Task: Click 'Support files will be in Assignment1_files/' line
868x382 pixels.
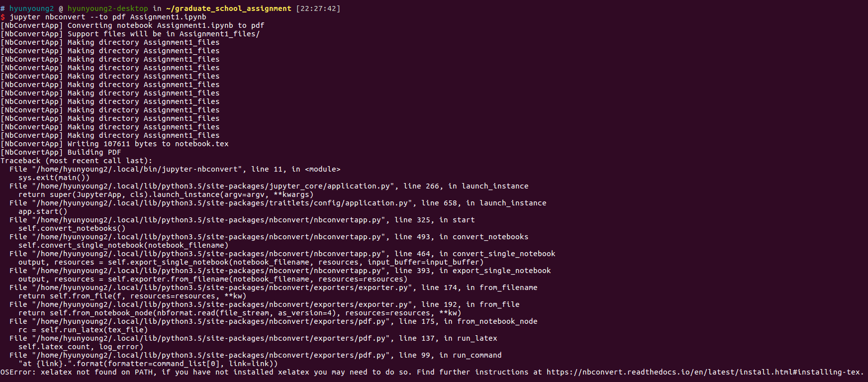Action: click(x=130, y=34)
